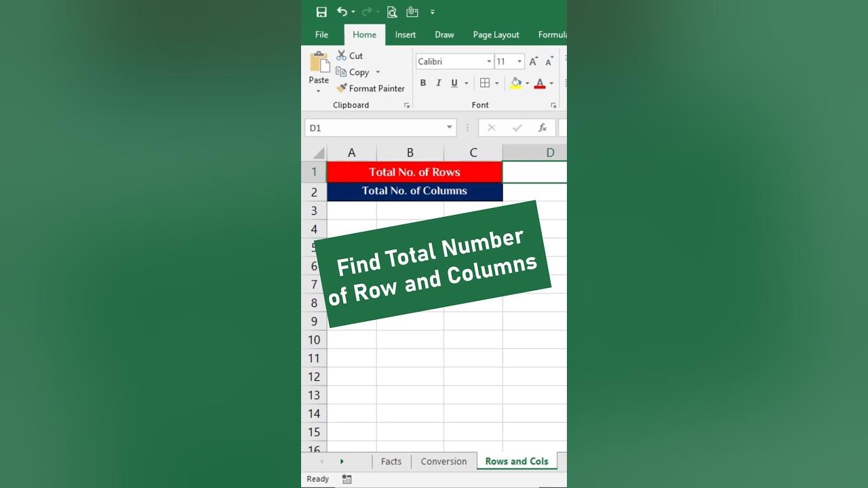Open the Name Box dropdown arrow
This screenshot has height=488, width=868.
[x=449, y=127]
